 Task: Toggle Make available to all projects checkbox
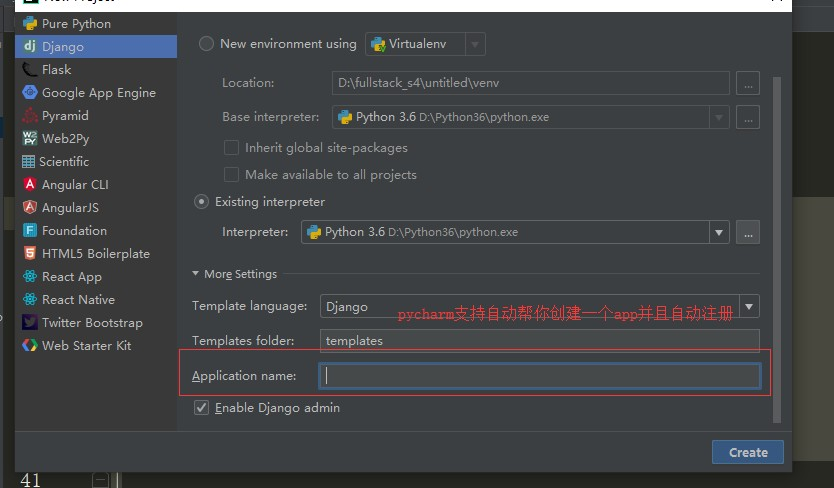click(231, 175)
